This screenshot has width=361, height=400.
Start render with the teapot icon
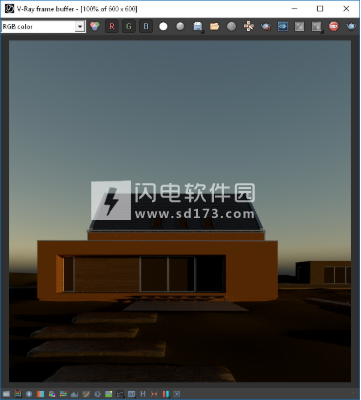pyautogui.click(x=351, y=27)
